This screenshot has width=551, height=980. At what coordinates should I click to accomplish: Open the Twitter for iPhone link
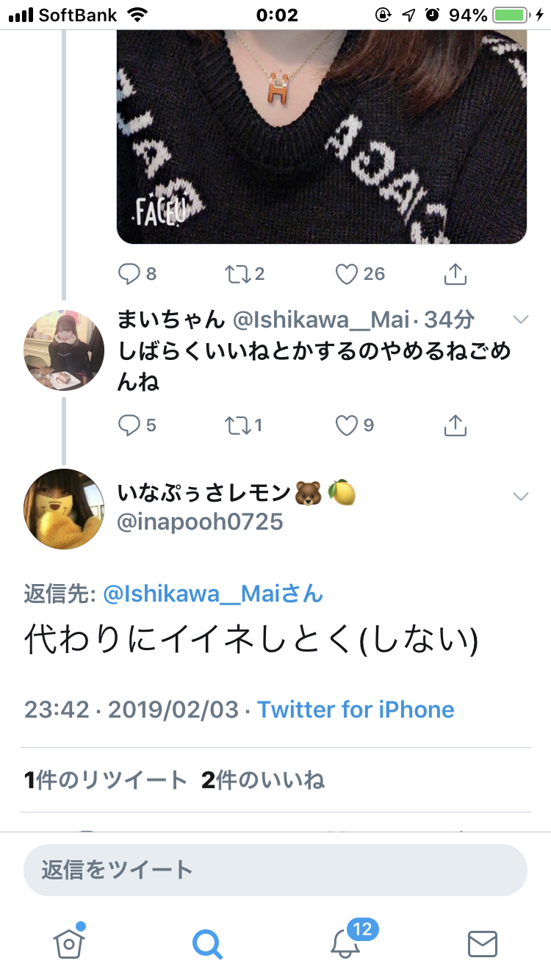point(356,710)
